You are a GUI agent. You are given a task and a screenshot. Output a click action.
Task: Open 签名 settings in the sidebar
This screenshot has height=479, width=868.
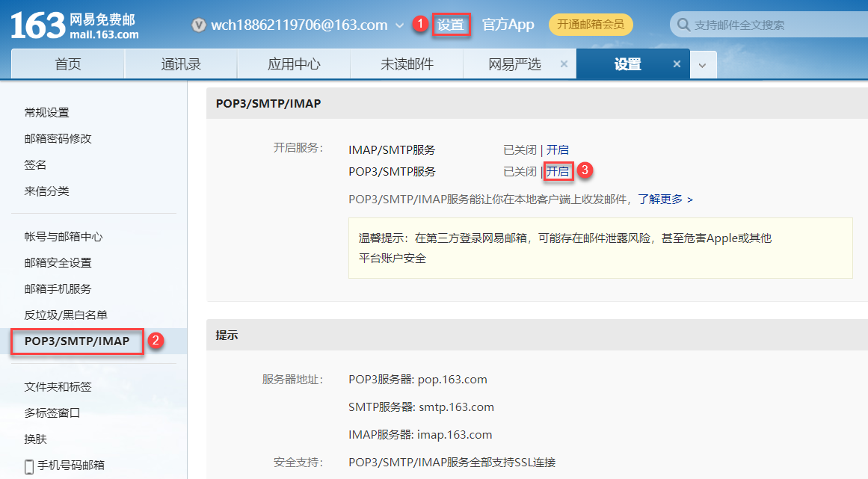tap(35, 165)
